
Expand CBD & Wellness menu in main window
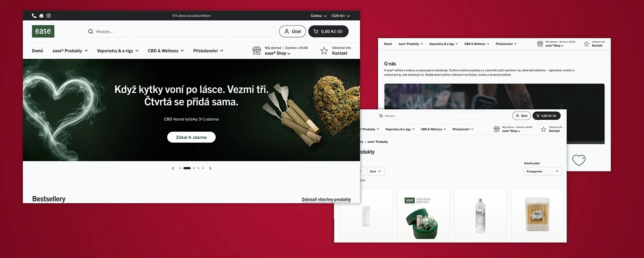(166, 51)
